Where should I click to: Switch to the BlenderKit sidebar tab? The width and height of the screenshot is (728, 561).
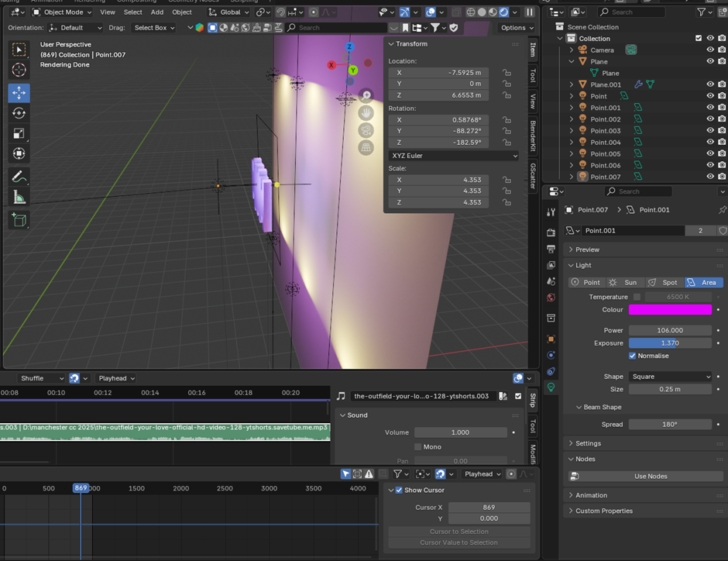click(533, 139)
